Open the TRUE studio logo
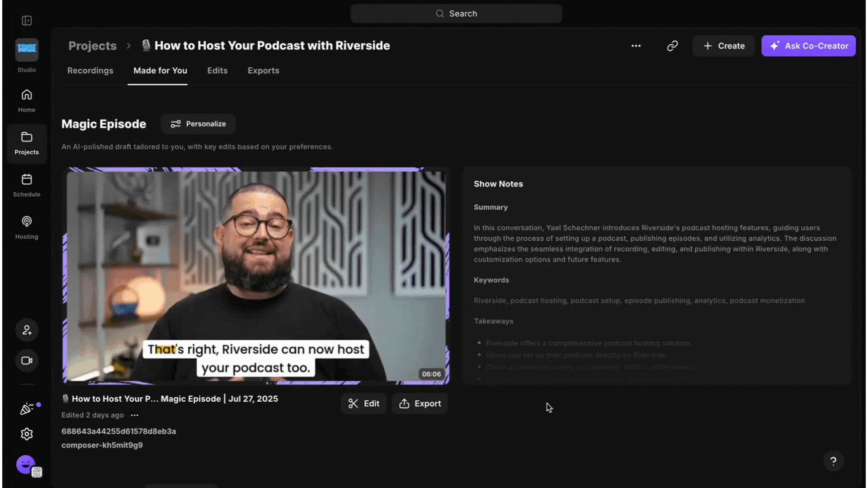The width and height of the screenshot is (868, 488). pyautogui.click(x=27, y=49)
